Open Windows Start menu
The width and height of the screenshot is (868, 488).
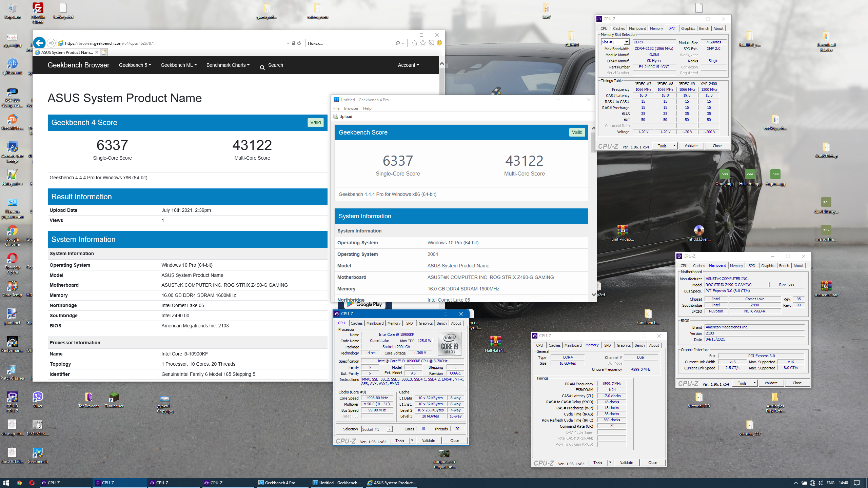[x=6, y=483]
